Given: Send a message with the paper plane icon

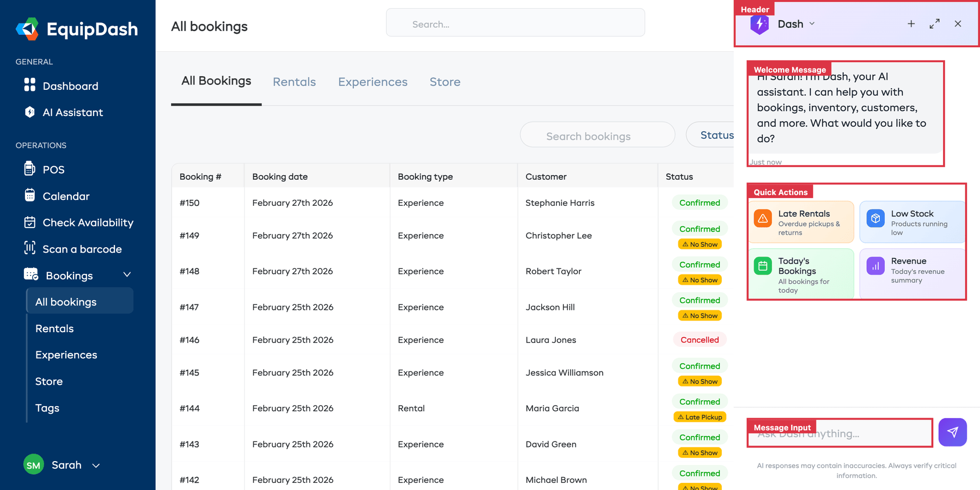Looking at the screenshot, I should (x=952, y=432).
